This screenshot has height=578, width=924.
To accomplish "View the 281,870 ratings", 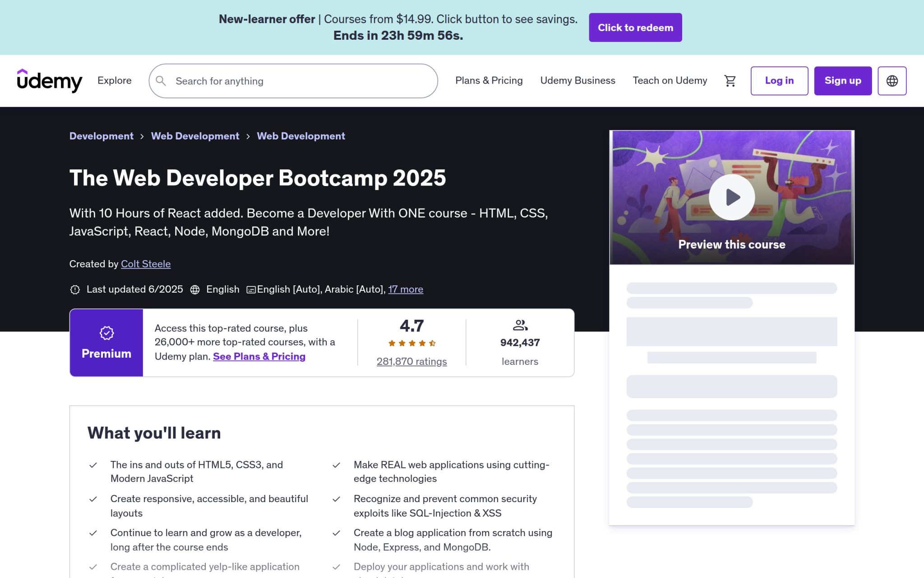I will 411,361.
